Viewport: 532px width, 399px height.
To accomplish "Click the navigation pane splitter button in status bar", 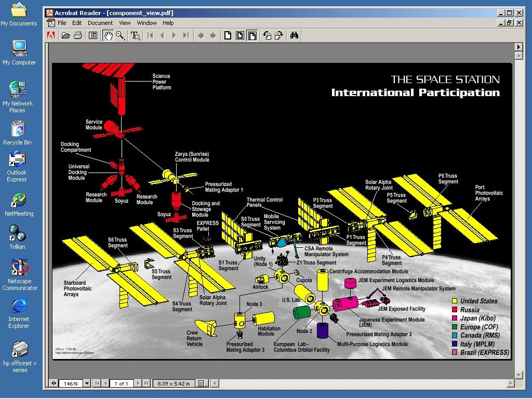I will (54, 383).
